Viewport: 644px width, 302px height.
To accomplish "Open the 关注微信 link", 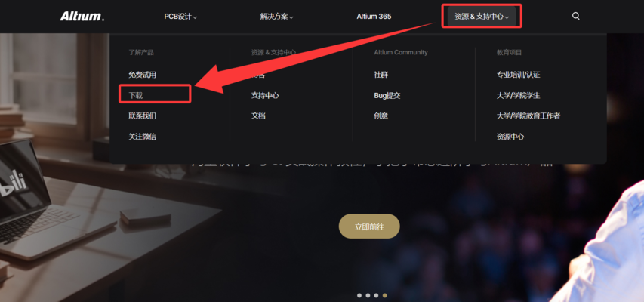I will click(x=142, y=137).
